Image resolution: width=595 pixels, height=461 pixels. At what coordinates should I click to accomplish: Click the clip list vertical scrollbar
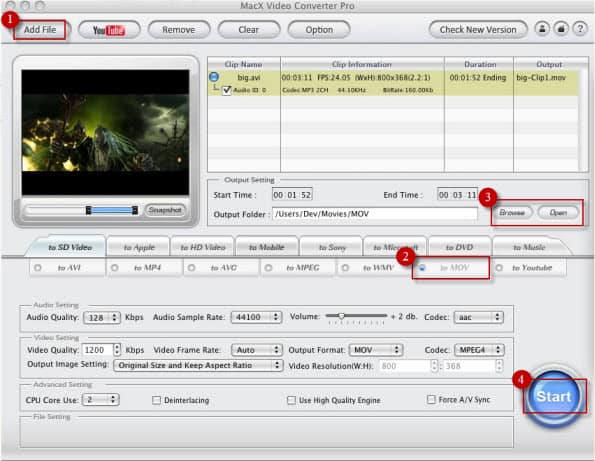click(583, 121)
